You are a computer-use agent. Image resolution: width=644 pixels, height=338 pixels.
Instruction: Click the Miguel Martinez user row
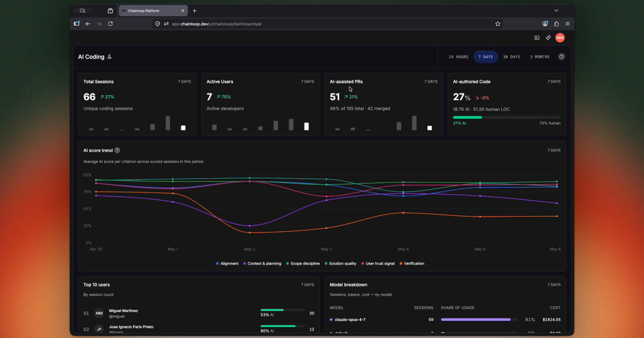click(x=199, y=313)
